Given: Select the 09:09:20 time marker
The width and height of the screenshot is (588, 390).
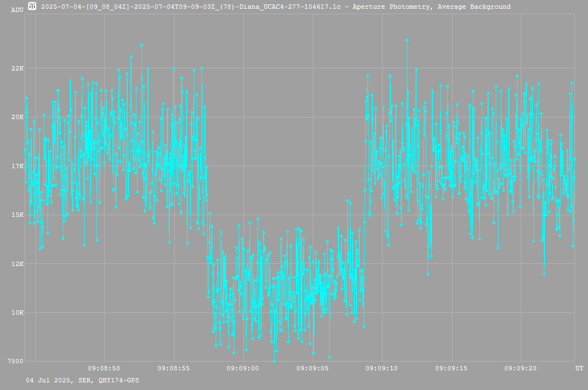Looking at the screenshot, I should 520,369.
